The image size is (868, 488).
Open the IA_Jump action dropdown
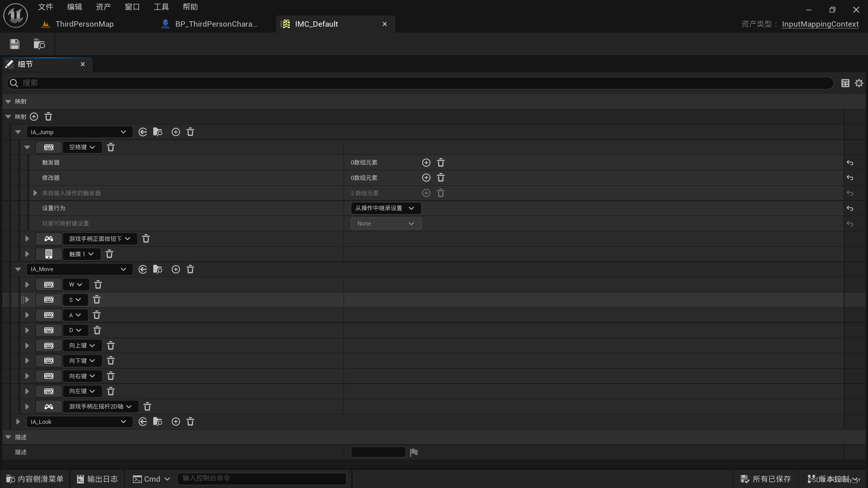coord(79,132)
